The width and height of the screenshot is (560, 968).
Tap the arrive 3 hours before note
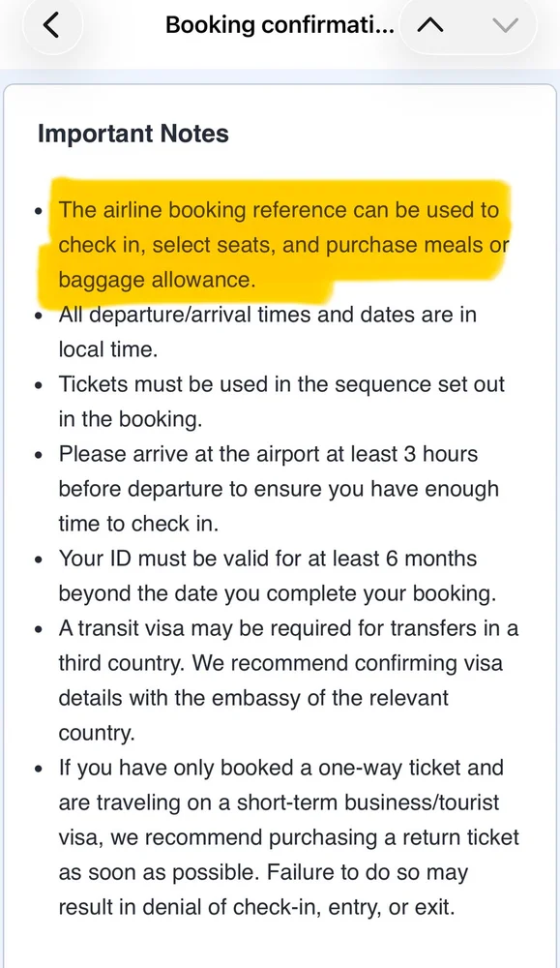(279, 488)
